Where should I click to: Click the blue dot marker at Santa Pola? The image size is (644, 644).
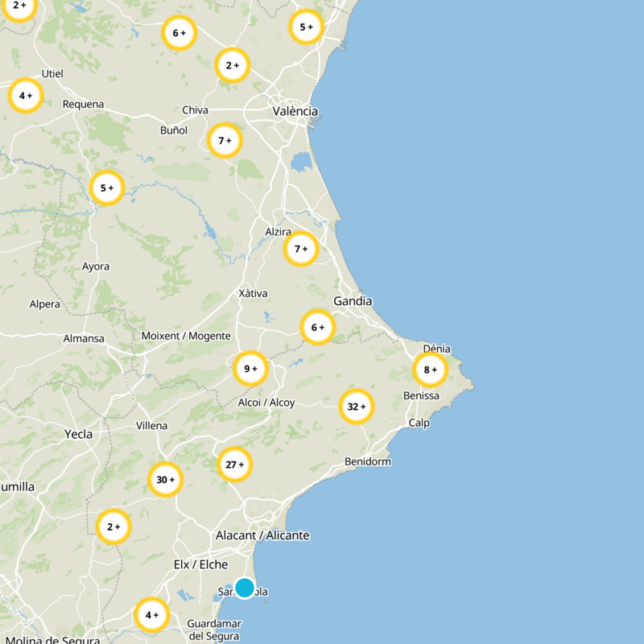tap(245, 588)
